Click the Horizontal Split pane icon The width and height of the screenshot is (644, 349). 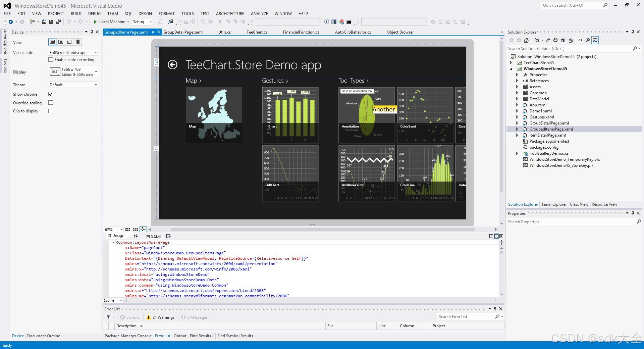(x=496, y=236)
